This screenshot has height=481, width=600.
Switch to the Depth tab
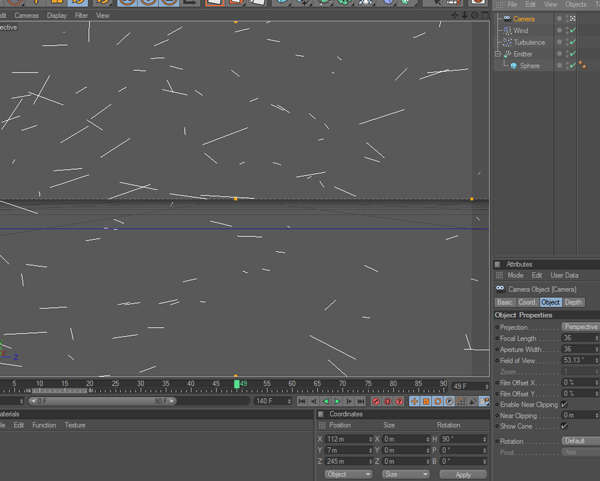click(574, 302)
